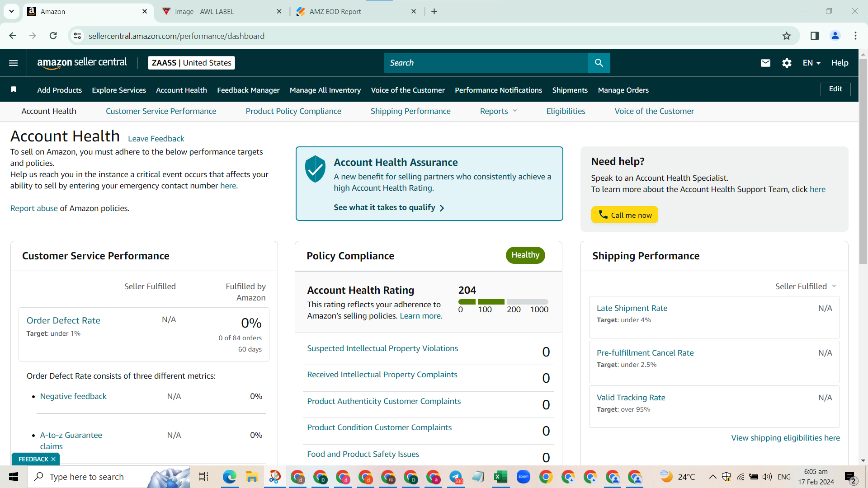The width and height of the screenshot is (868, 488).
Task: Open Microsoft Edge from the taskbar
Action: [x=230, y=477]
